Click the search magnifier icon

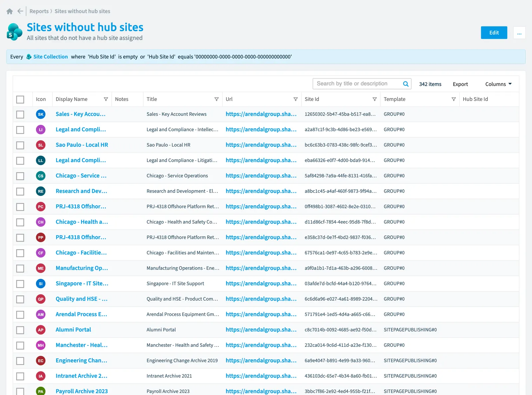406,84
